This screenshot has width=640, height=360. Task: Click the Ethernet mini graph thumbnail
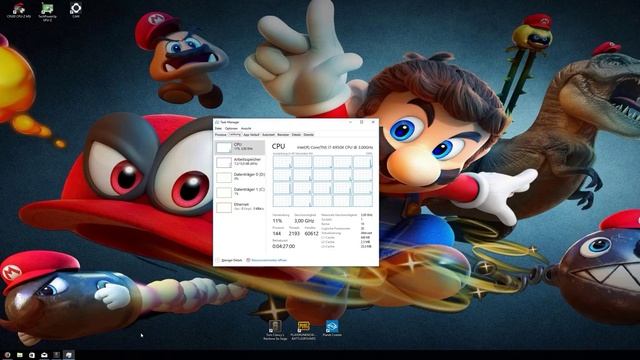[224, 207]
